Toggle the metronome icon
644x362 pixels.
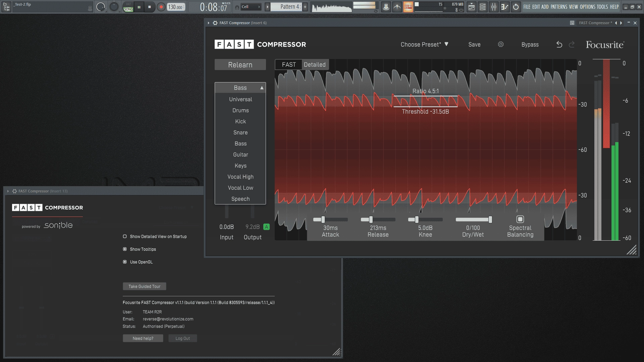pyautogui.click(x=386, y=7)
